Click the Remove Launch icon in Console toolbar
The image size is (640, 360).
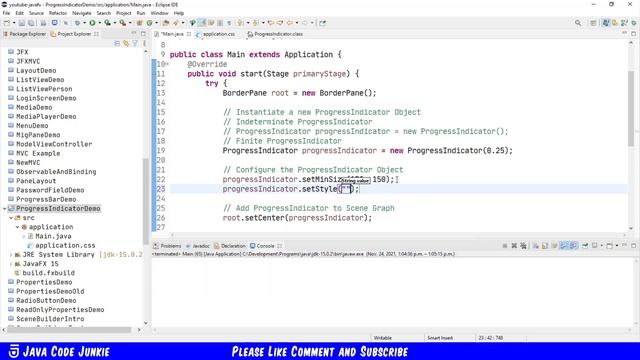(514, 246)
